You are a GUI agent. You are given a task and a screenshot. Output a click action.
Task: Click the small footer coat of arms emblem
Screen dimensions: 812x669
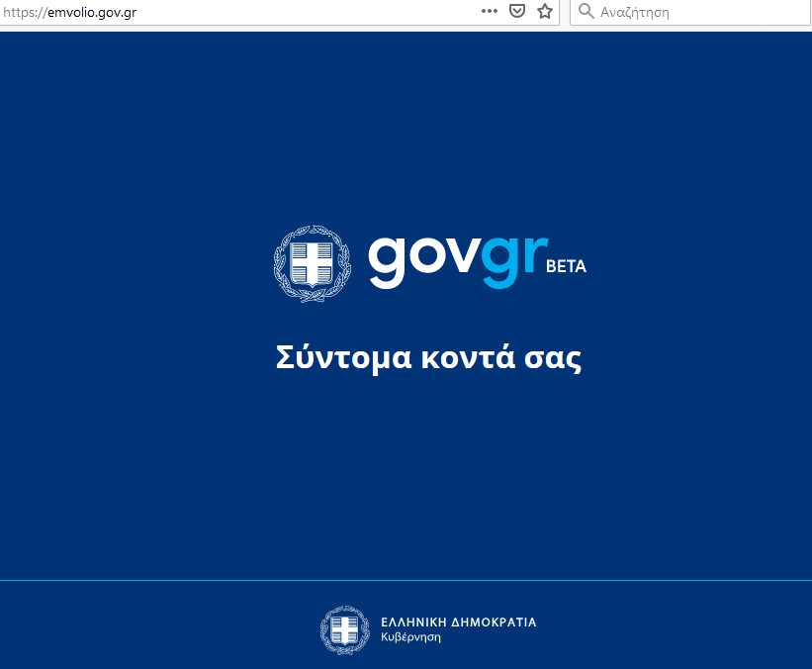point(344,629)
